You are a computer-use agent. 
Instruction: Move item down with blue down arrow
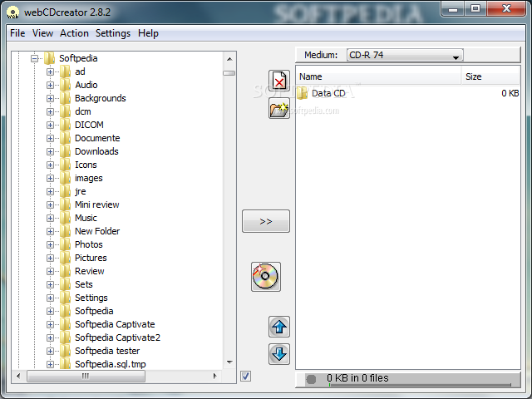coord(279,354)
